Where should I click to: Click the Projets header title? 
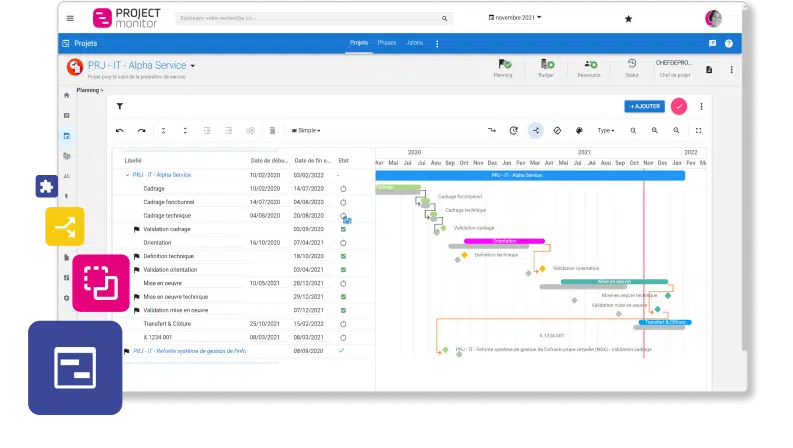pyautogui.click(x=85, y=43)
